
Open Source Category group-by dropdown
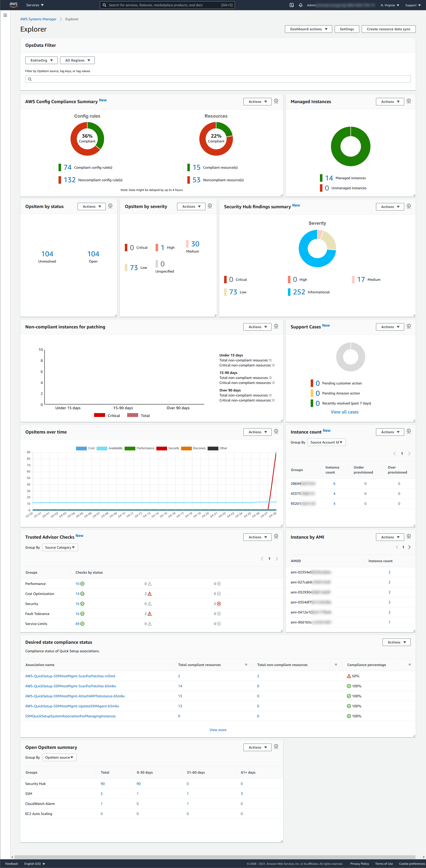tap(60, 548)
